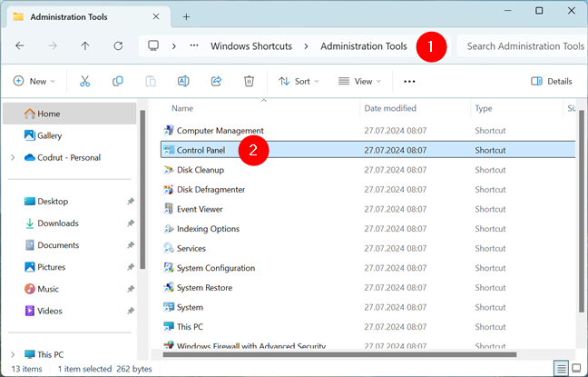Click the horizontal scrollbar of file list
This screenshot has width=588, height=377.
coord(339,354)
